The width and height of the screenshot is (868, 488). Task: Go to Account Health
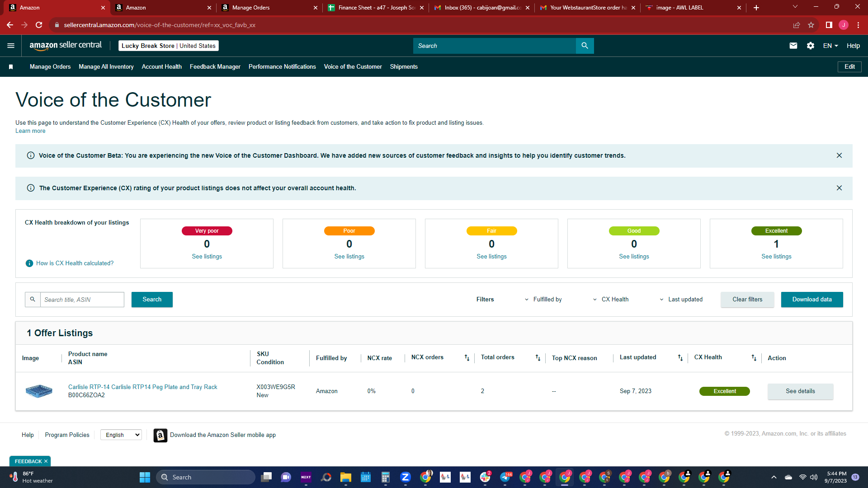(x=162, y=67)
